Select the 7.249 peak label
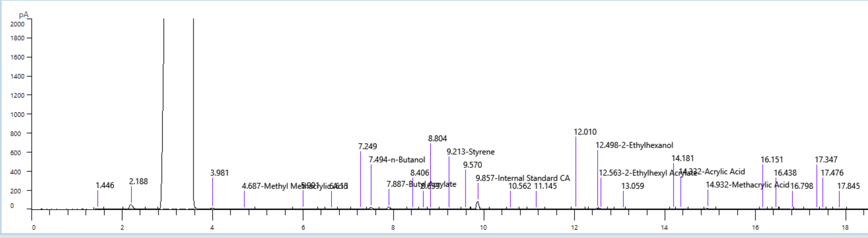868x238 pixels. click(x=367, y=147)
